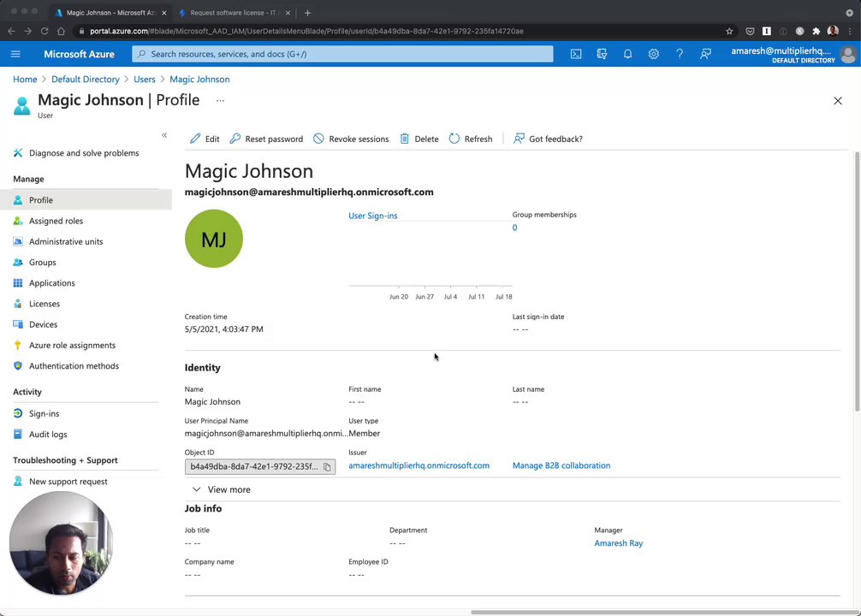Click the Microsoft Azure logo text
This screenshot has height=616, width=861.
coord(79,54)
